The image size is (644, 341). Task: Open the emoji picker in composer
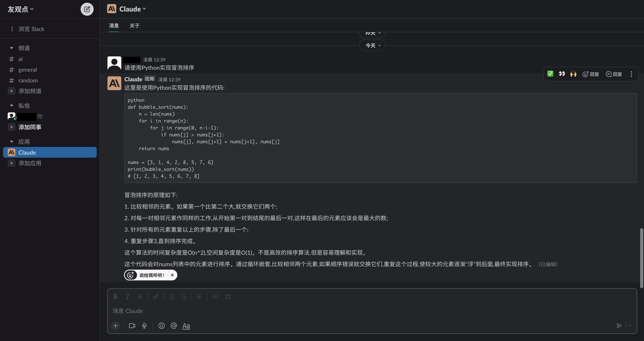pos(162,326)
